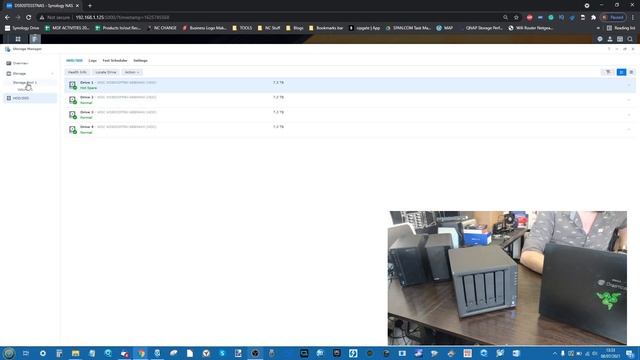Click the Storage Manager taskbar icon in DSM
This screenshot has width=640, height=360.
35,39
